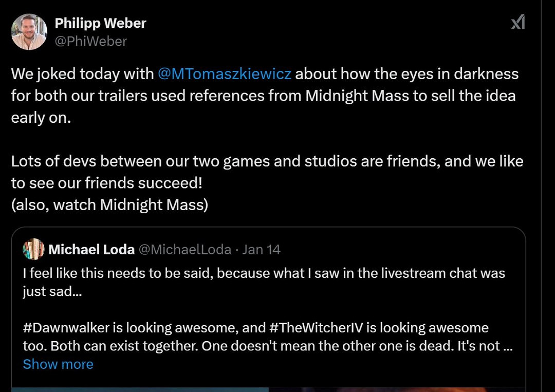Click the @PhiWeber handle
Image resolution: width=555 pixels, height=392 pixels.
[x=90, y=41]
